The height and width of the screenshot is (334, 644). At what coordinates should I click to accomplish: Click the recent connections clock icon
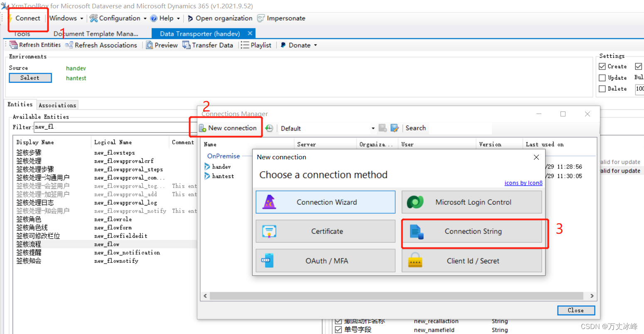pyautogui.click(x=269, y=128)
